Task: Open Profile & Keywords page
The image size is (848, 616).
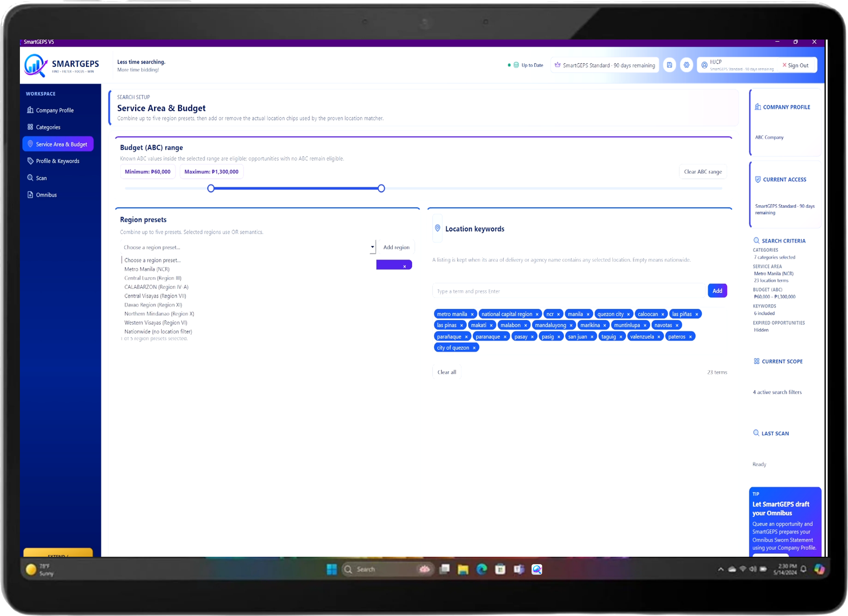Action: [x=58, y=161]
